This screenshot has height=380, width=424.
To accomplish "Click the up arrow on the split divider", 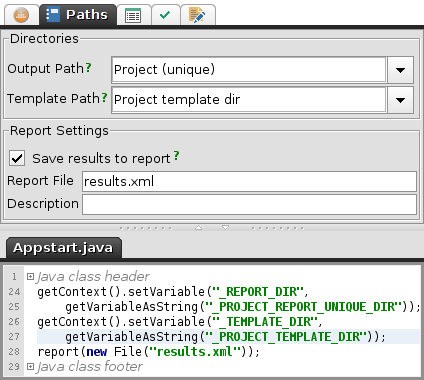I will [199, 228].
